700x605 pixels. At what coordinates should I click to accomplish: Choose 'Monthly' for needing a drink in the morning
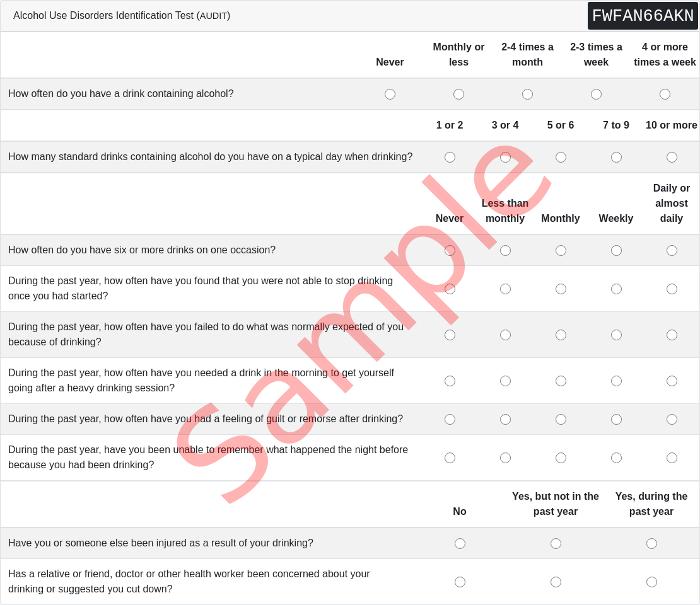(561, 381)
